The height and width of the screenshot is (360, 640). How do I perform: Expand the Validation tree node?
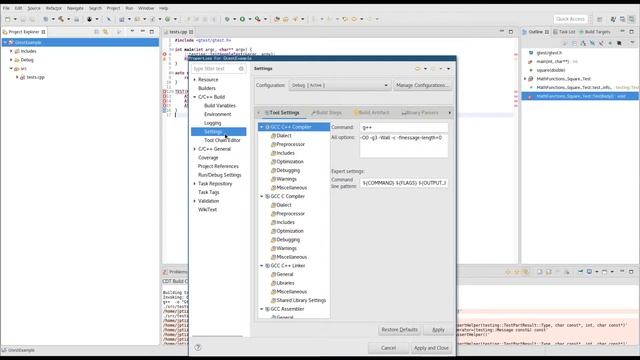(x=195, y=201)
